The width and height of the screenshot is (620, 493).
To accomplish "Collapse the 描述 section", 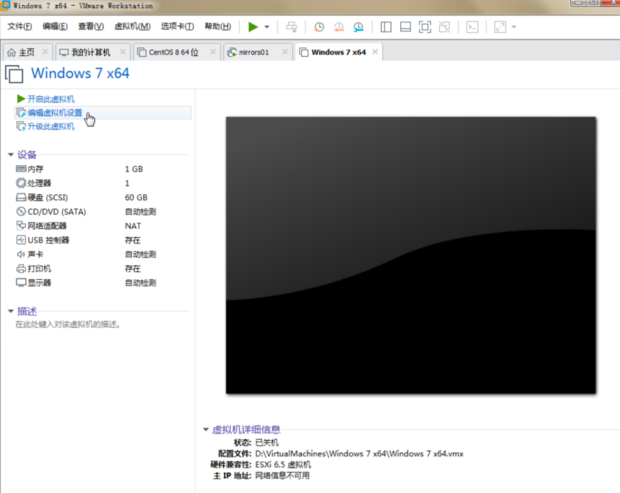I will 11,311.
